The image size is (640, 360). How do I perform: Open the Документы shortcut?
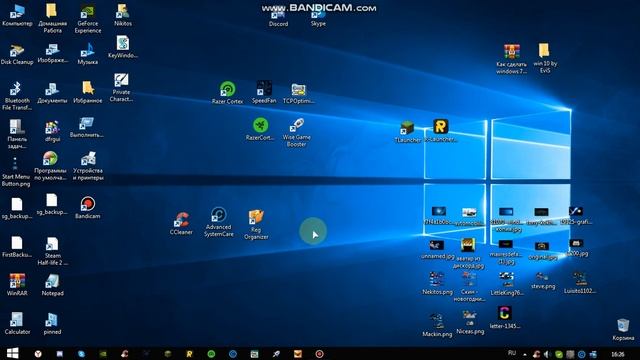coord(52,93)
